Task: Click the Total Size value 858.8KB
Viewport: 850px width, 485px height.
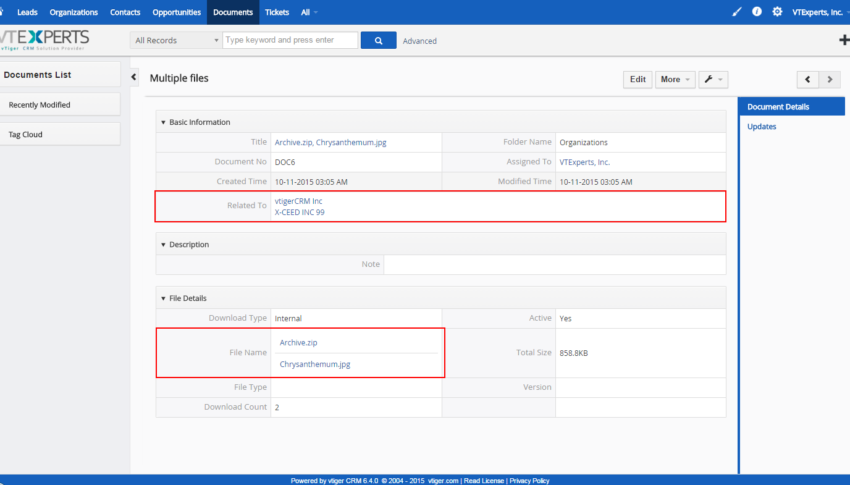Action: pos(574,353)
